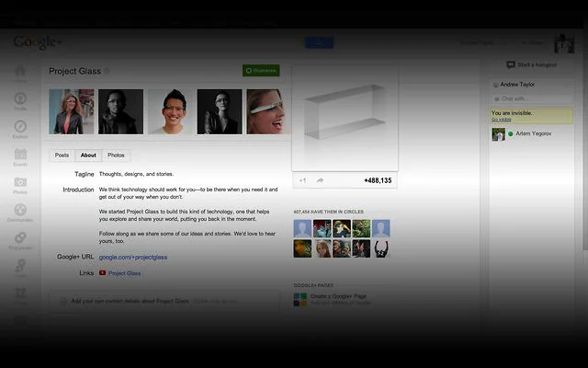Image resolution: width=588 pixels, height=368 pixels.
Task: Switch to the Photos tab
Action: pos(116,155)
